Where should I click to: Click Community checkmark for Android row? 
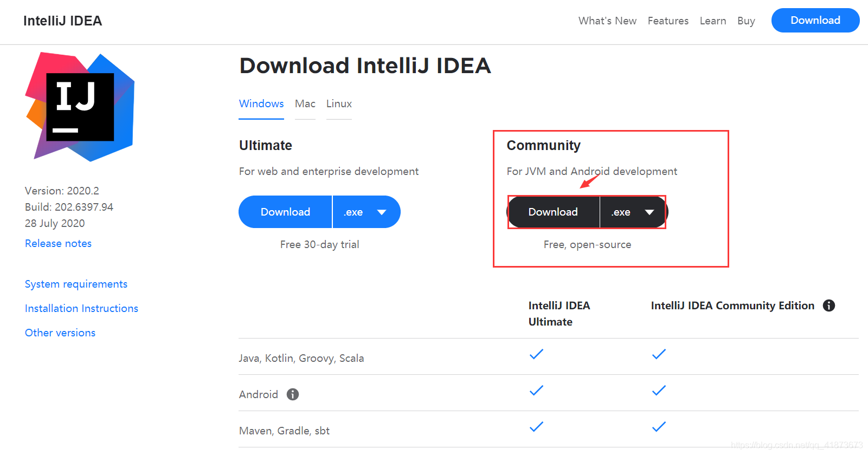point(659,391)
